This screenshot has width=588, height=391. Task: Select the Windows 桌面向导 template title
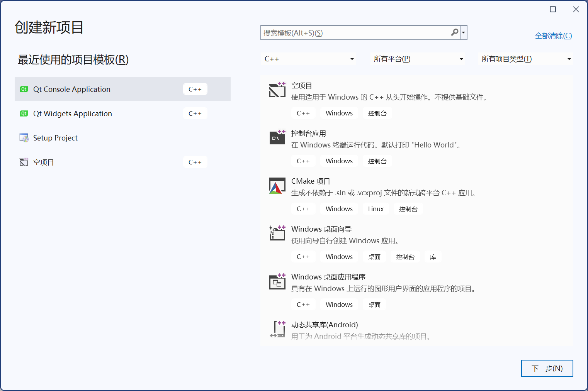point(321,229)
